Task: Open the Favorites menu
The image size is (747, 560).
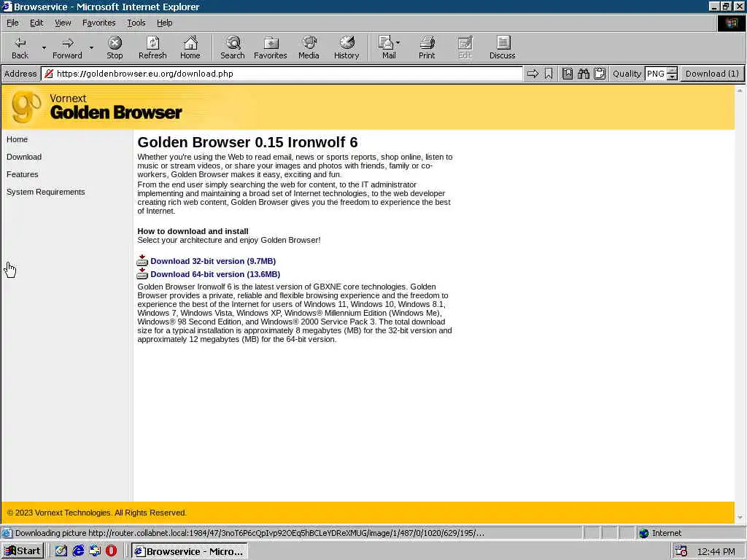Action: [x=98, y=23]
